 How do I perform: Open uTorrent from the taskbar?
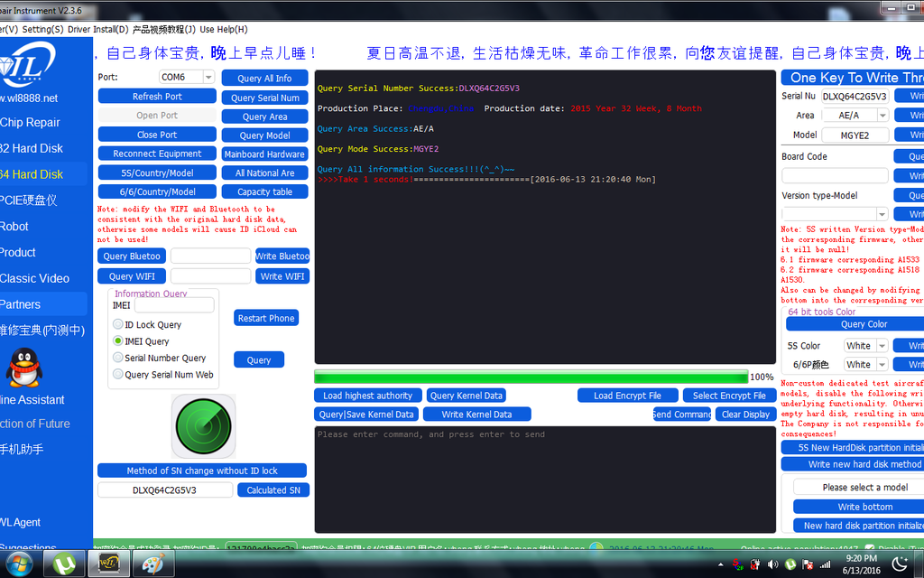point(63,564)
